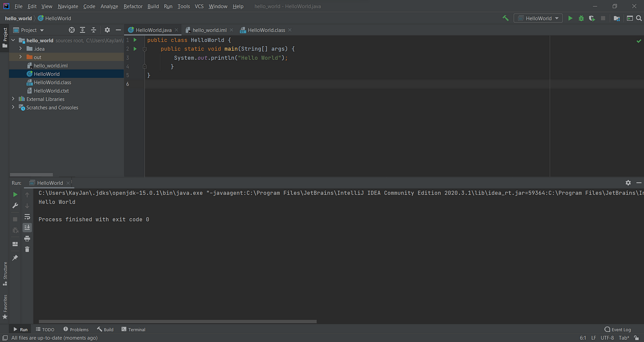The height and width of the screenshot is (342, 644).
Task: Click the wrench icon in Run panel
Action: coord(15,205)
